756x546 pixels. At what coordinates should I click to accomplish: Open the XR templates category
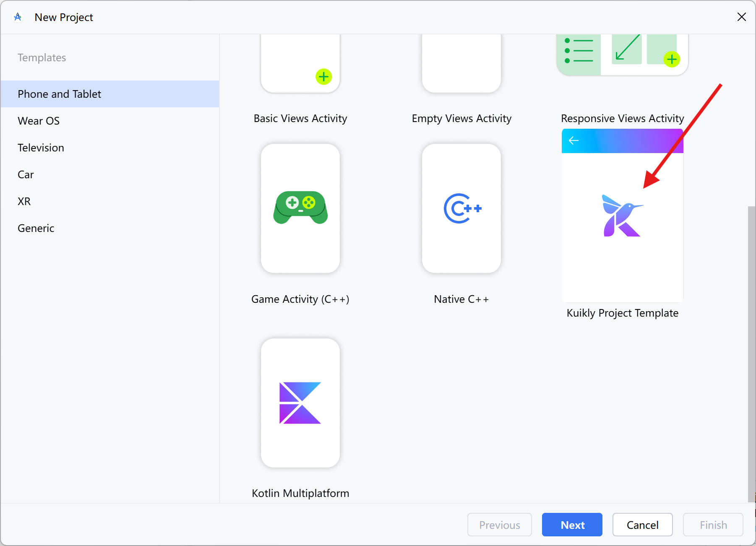pyautogui.click(x=110, y=201)
